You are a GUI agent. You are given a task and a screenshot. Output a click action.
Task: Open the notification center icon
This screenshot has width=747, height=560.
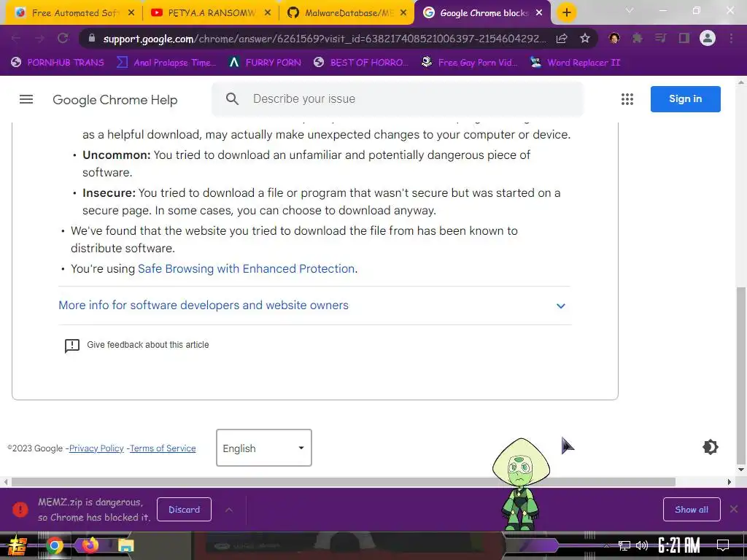(x=723, y=545)
